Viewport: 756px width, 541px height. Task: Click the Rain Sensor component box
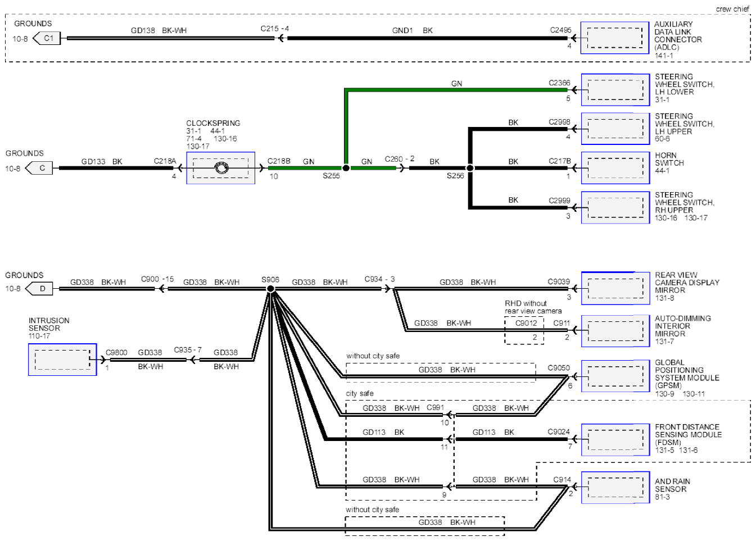[x=615, y=487]
